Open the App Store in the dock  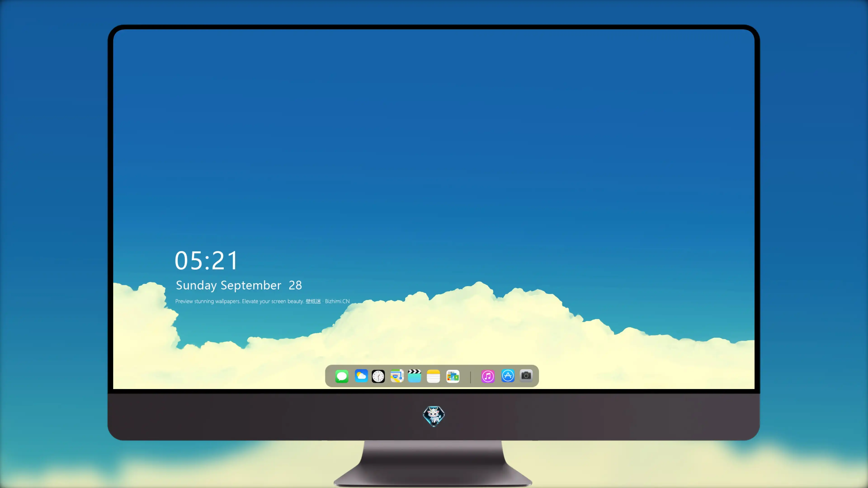click(x=508, y=376)
